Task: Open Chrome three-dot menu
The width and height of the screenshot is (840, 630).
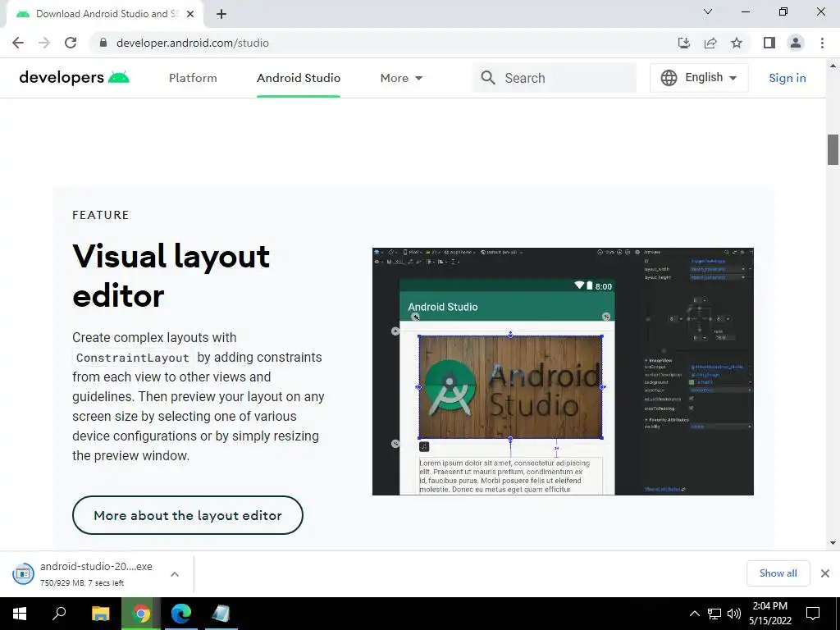Action: coord(822,43)
